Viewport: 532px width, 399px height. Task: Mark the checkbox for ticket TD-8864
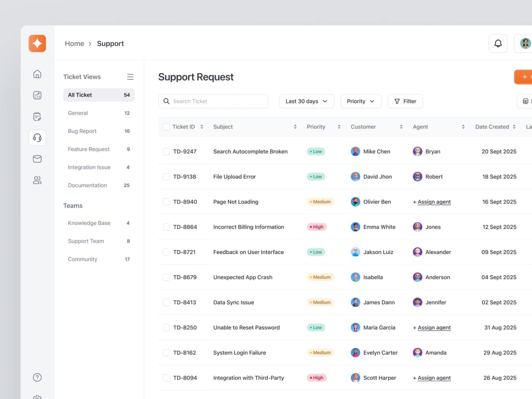coord(167,227)
